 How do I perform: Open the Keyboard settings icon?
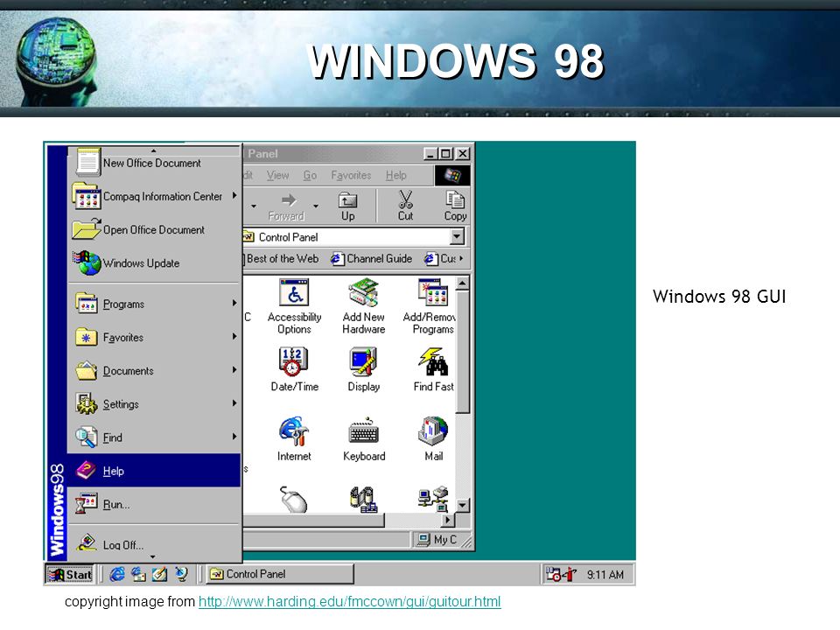[x=364, y=438]
